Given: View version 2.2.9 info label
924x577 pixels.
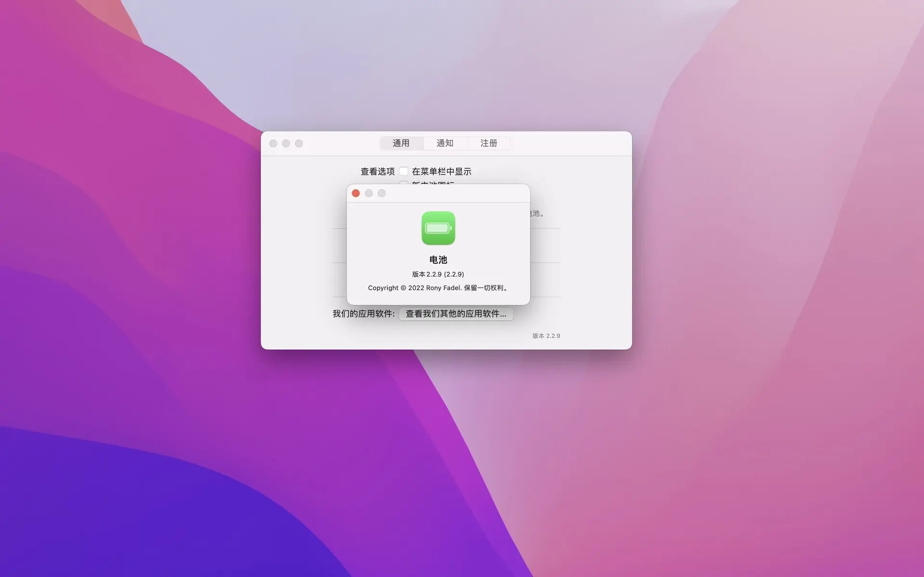Looking at the screenshot, I should pos(438,274).
